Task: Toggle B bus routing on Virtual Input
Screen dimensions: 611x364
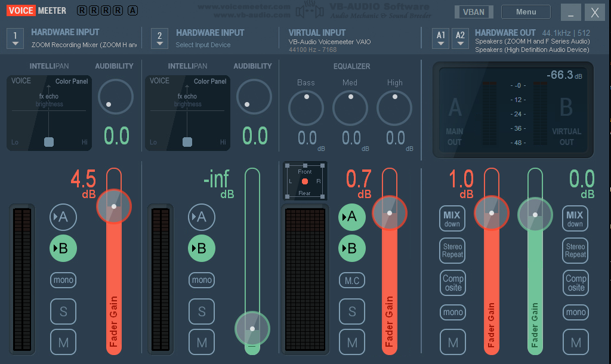Action: (x=352, y=248)
